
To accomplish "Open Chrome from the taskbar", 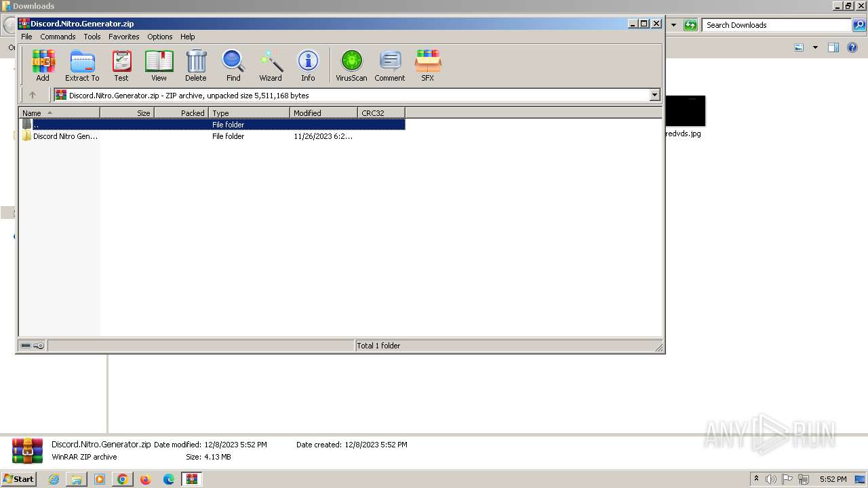I will (123, 479).
